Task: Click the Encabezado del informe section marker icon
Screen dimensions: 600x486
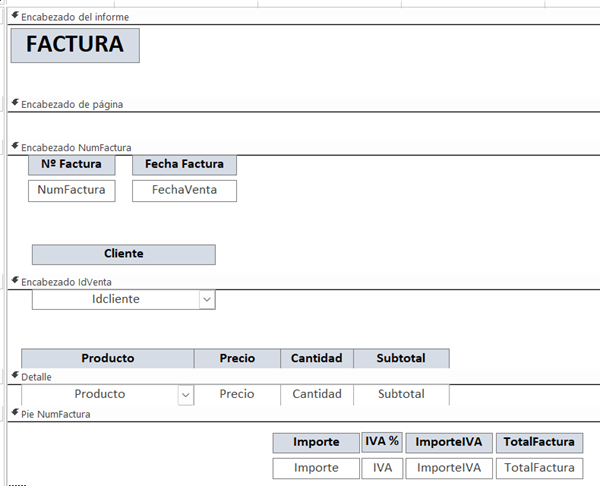Action: click(x=14, y=16)
